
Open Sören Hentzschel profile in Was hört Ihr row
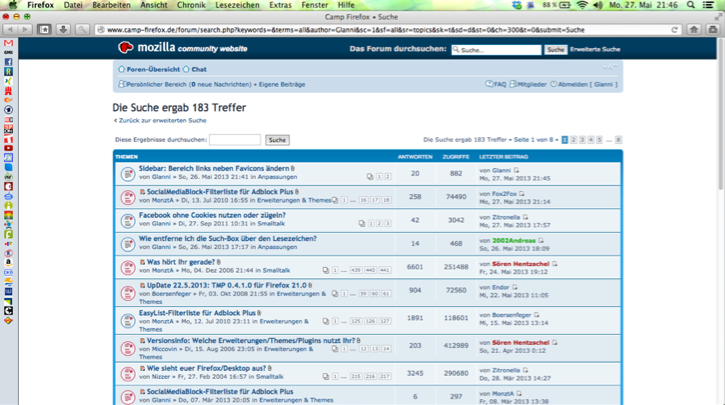[521, 264]
